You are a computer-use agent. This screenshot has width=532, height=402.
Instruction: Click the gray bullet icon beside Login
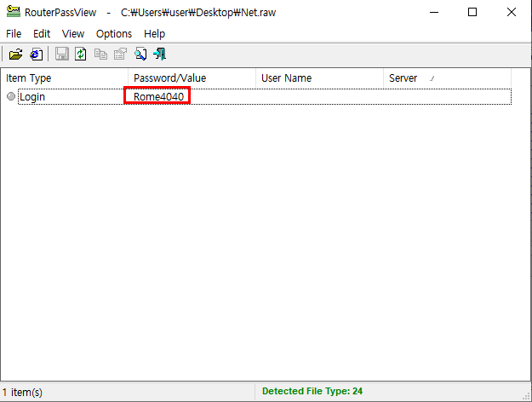click(11, 96)
